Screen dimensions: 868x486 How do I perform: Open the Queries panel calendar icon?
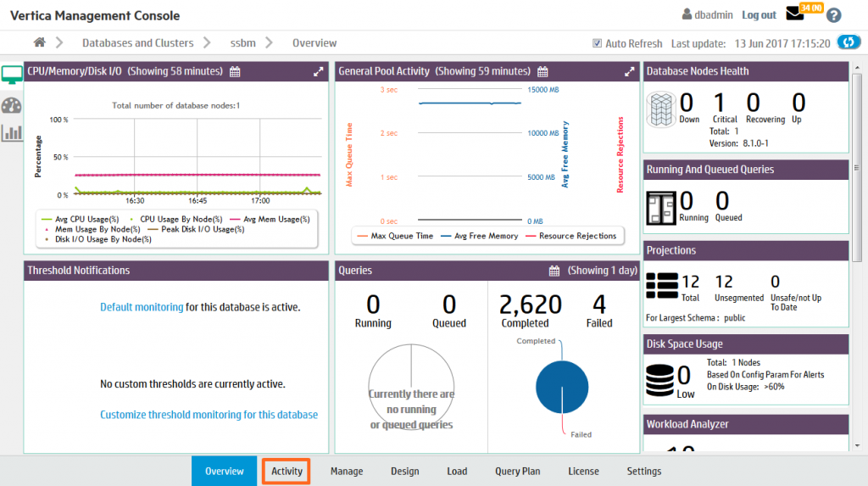click(554, 271)
